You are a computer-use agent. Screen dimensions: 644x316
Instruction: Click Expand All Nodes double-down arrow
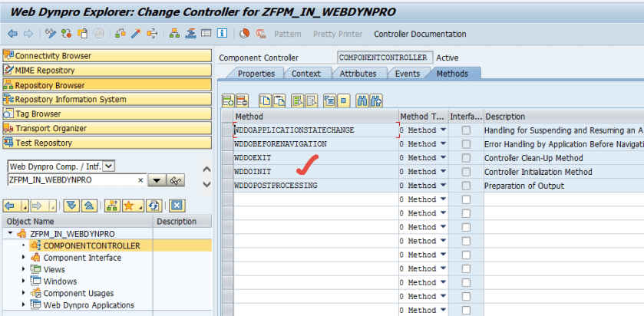pyautogui.click(x=71, y=206)
